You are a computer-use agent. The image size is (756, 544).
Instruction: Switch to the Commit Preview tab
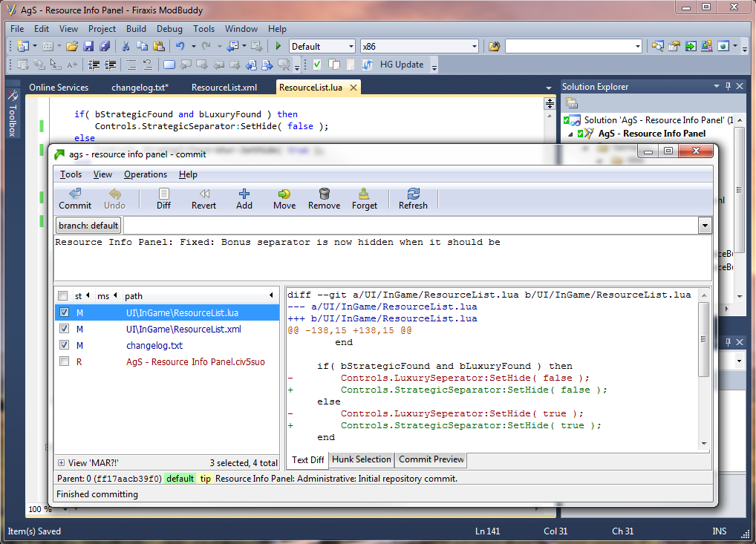point(431,459)
